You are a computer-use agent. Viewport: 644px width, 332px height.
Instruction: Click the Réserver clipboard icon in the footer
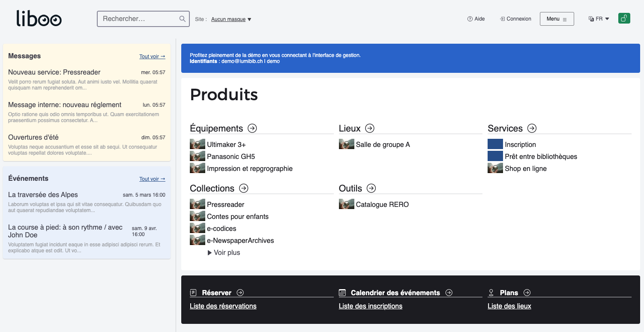point(193,293)
